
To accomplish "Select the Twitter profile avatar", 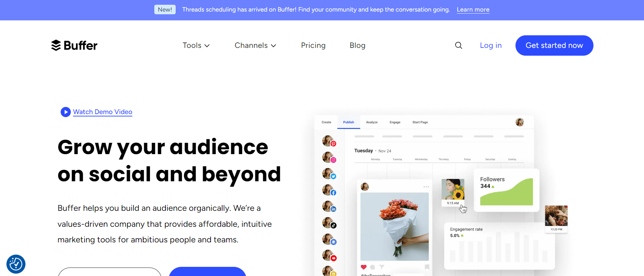I will pos(329,173).
